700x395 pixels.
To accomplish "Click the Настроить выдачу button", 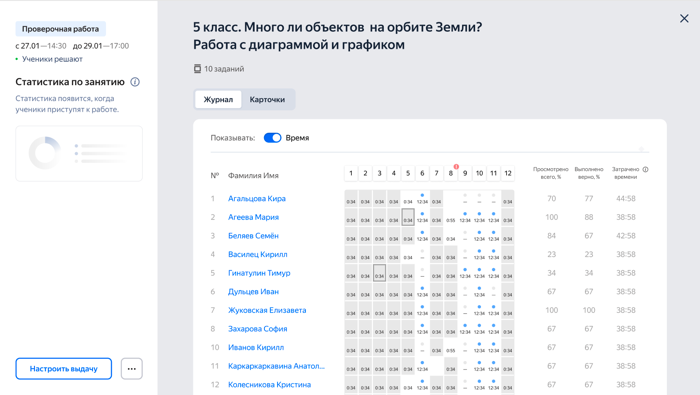I will (63, 369).
